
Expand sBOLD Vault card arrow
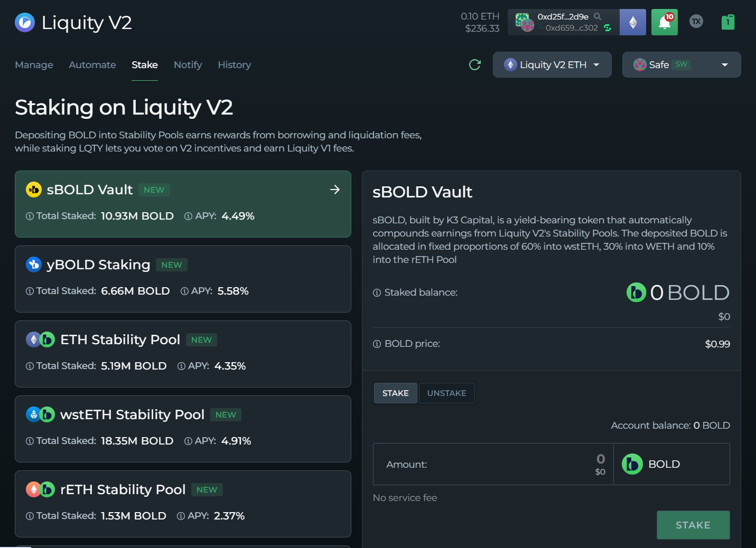pos(334,190)
